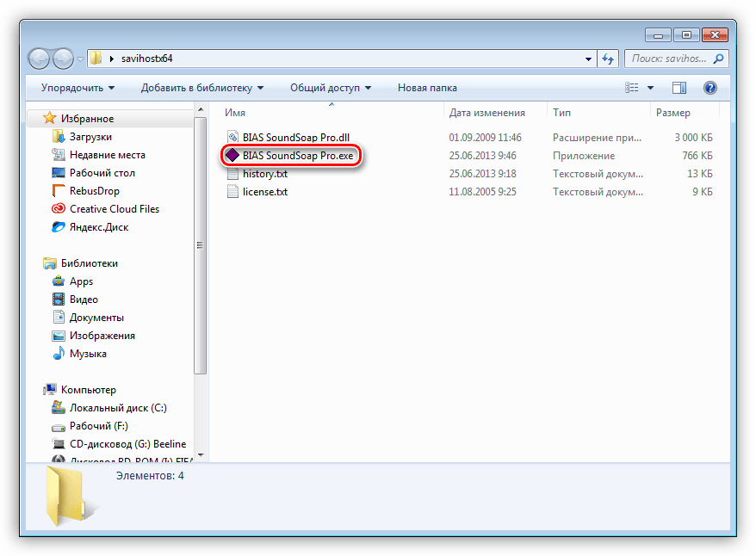The height and width of the screenshot is (556, 756).
Task: Select the history.txt file
Action: [264, 174]
